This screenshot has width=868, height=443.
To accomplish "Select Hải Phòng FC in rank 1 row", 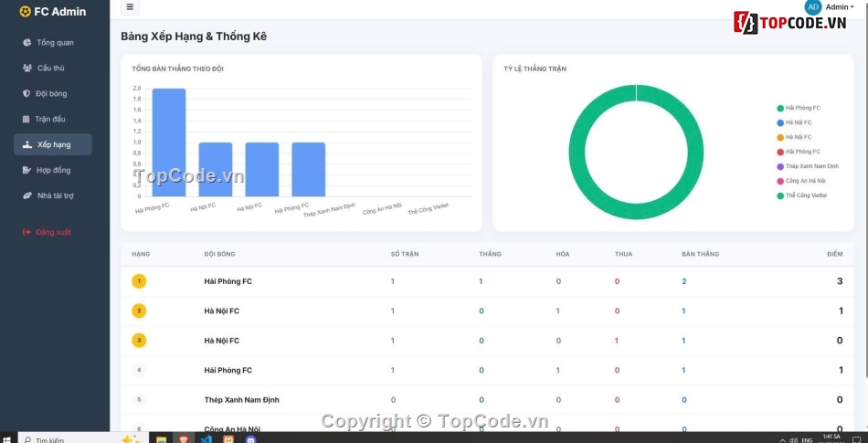I will 228,281.
